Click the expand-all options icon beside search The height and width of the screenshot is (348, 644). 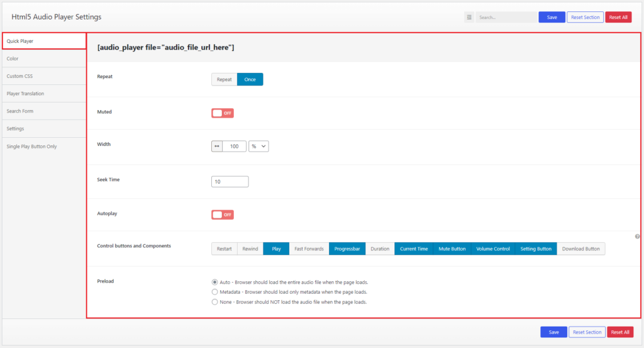point(469,17)
